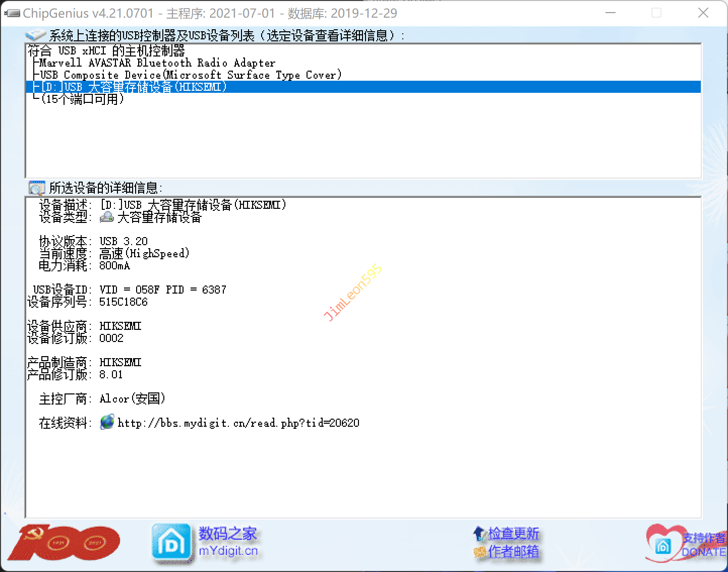Image resolution: width=728 pixels, height=572 pixels.
Task: Click the 检查更新 check update link
Action: click(513, 533)
